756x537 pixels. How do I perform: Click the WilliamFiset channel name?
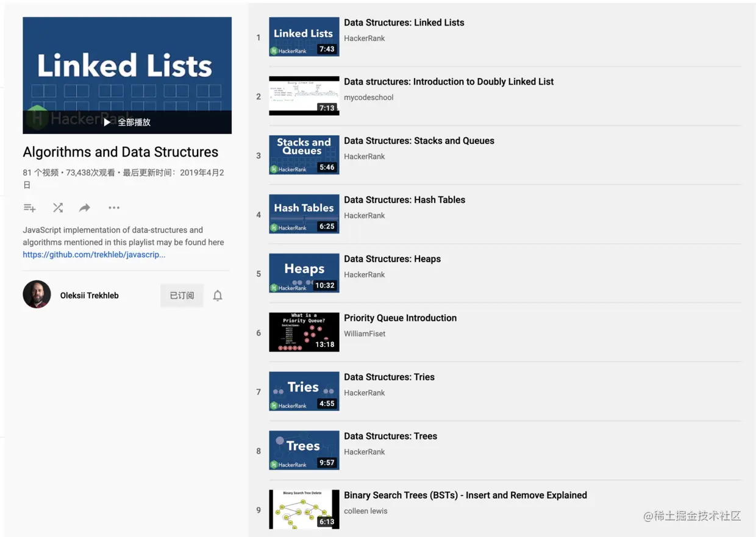(x=365, y=334)
